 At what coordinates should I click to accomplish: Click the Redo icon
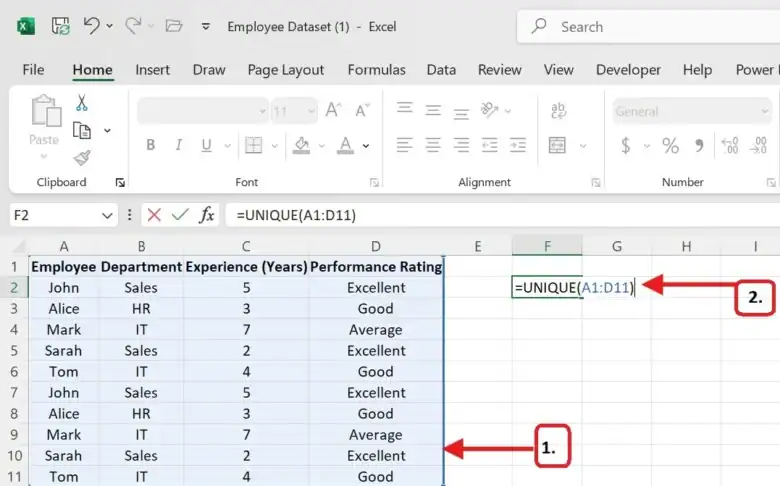(x=133, y=25)
